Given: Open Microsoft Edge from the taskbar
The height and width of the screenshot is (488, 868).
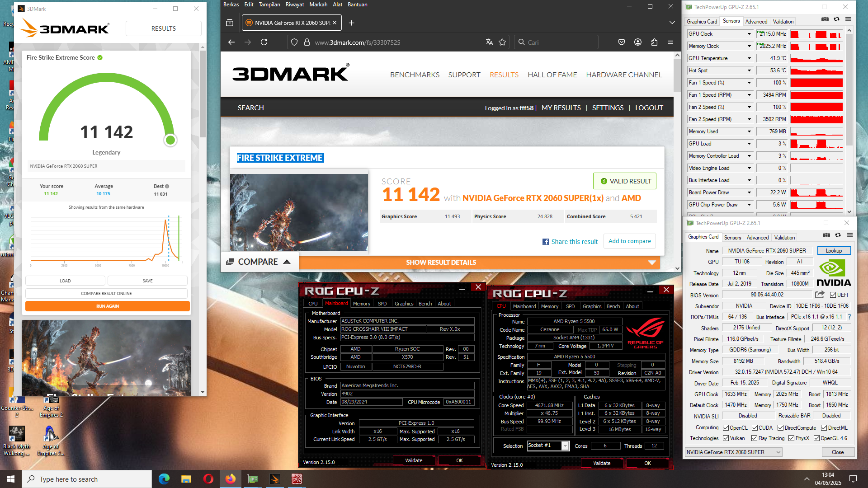Looking at the screenshot, I should pos(164,479).
